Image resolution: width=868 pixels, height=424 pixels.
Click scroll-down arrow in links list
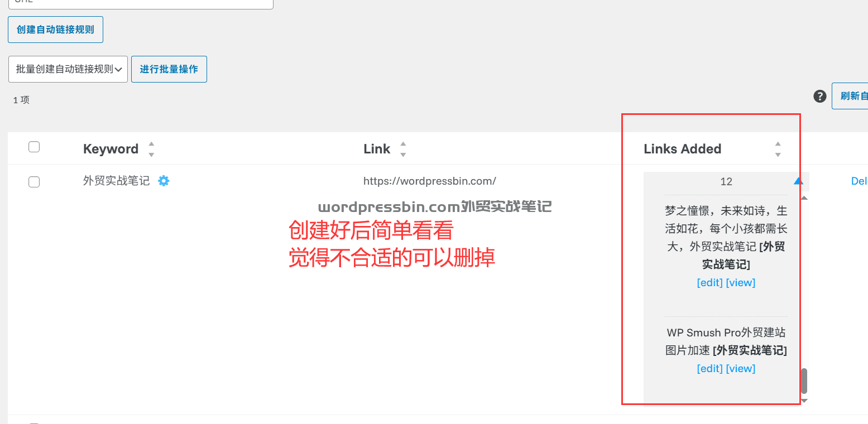pyautogui.click(x=804, y=400)
